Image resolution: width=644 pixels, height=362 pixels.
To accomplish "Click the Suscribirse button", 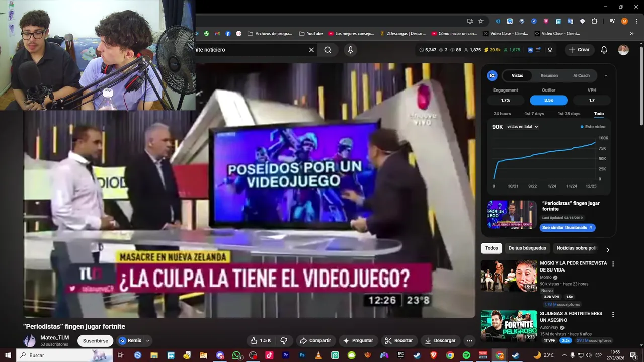I will tap(96, 341).
